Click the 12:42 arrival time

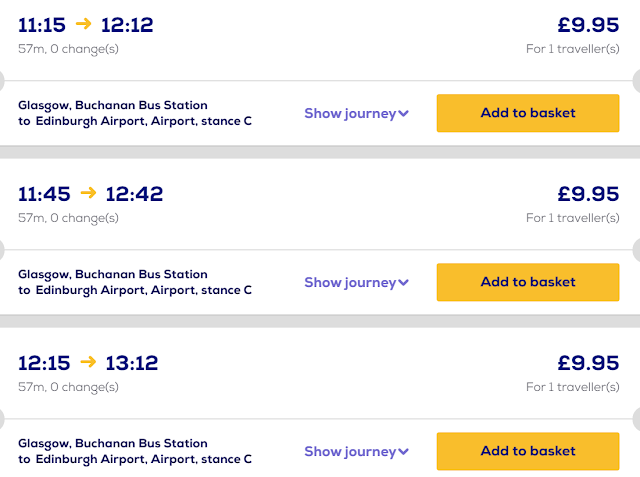[x=134, y=194]
